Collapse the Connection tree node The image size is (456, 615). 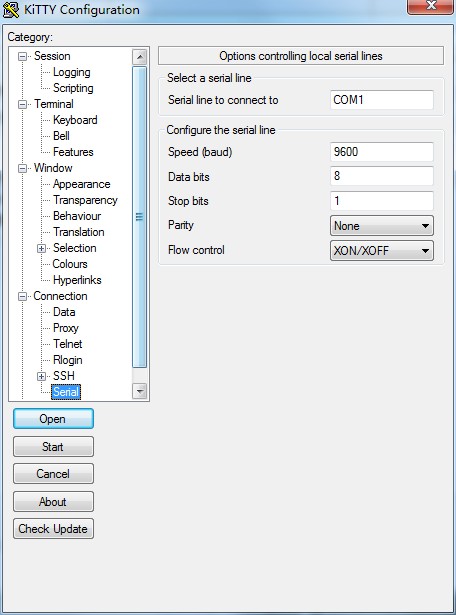22,297
